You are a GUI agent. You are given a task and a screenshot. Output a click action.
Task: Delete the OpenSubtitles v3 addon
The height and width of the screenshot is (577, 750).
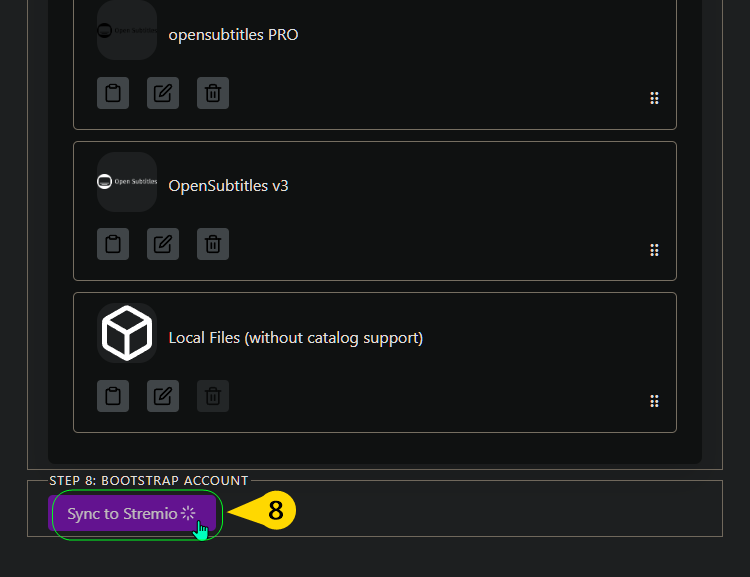coord(213,244)
